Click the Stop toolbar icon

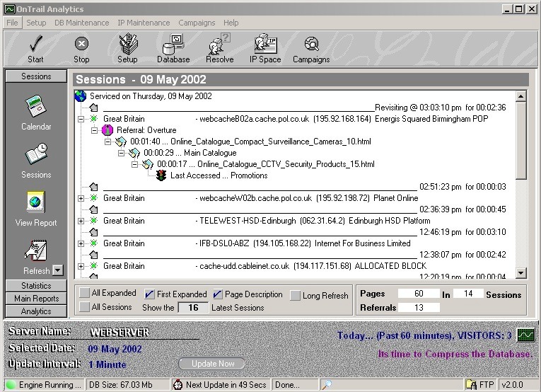pos(81,43)
